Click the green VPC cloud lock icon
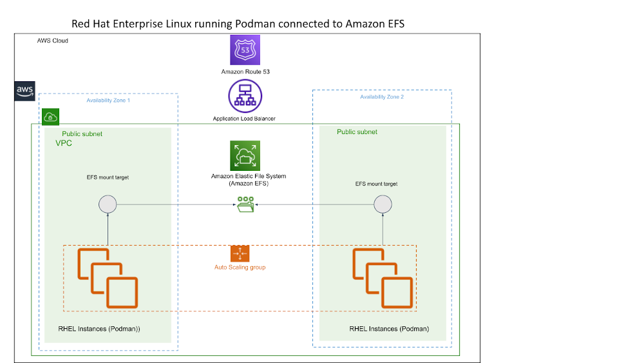 50,117
